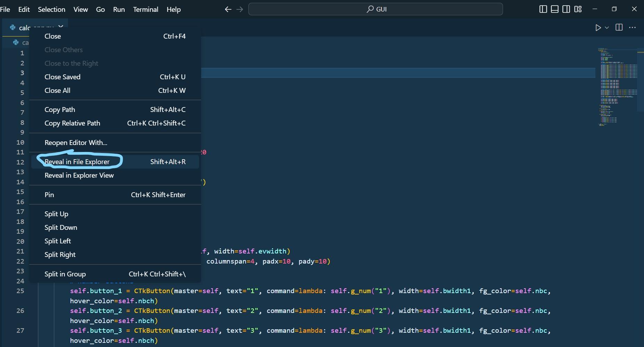Choose Reopen Editor With...
The image size is (644, 347).
pos(75,143)
